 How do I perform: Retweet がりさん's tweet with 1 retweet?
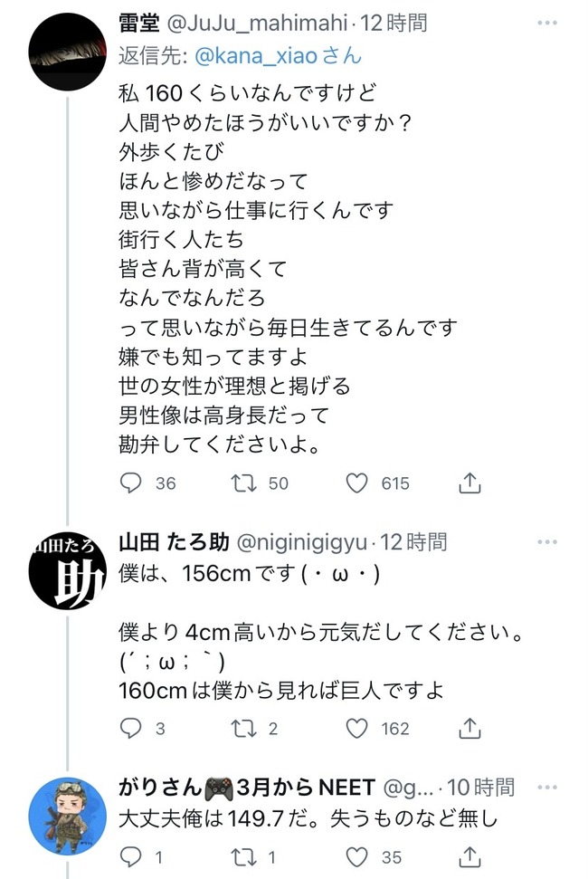244,856
